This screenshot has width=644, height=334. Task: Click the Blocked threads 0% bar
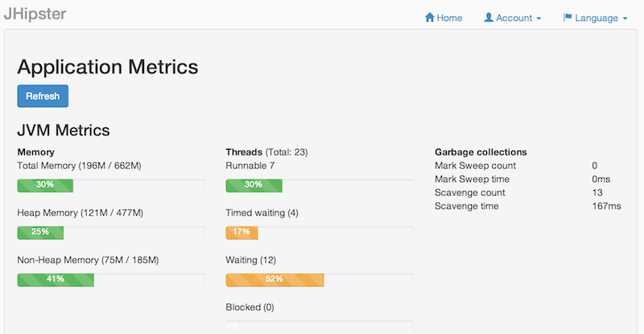click(x=320, y=326)
